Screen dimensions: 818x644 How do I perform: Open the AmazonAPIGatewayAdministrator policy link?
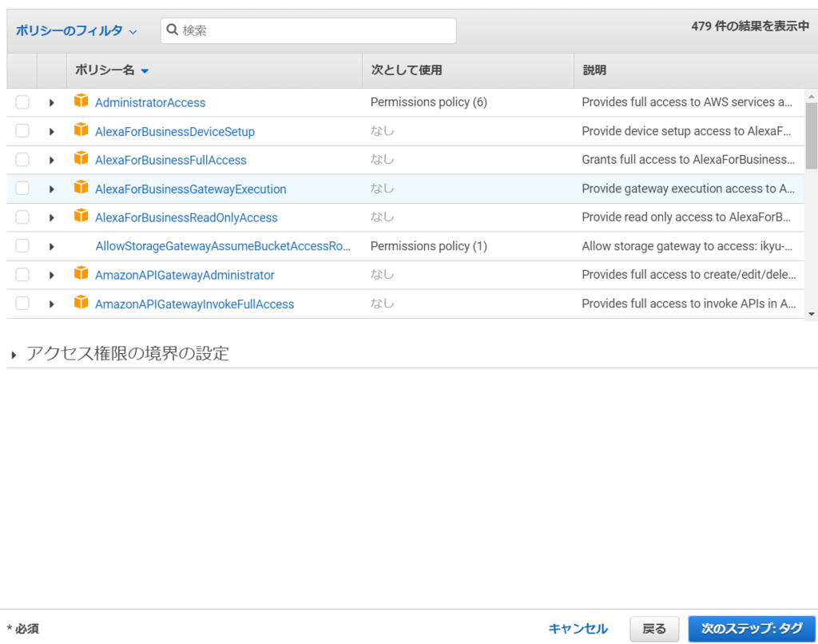click(x=185, y=275)
